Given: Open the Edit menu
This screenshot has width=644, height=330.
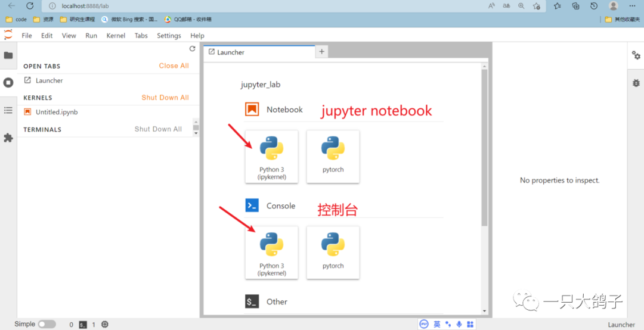Looking at the screenshot, I should click(x=47, y=36).
